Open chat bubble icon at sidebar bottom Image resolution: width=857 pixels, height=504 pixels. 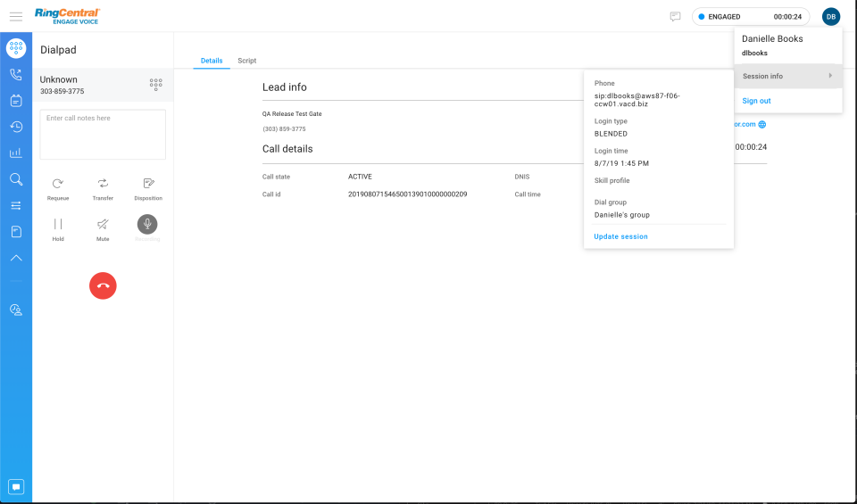coord(16,486)
